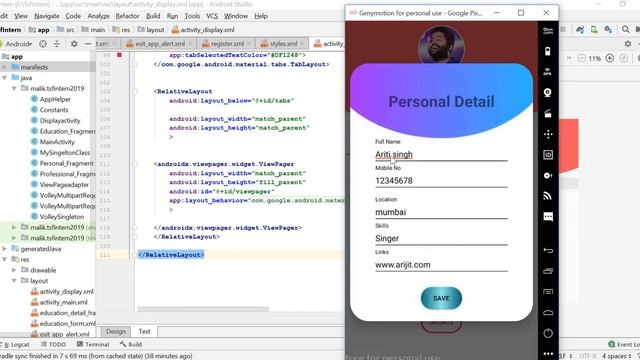Open Refactor menu
This screenshot has height=360, width=640.
[x=127, y=16]
